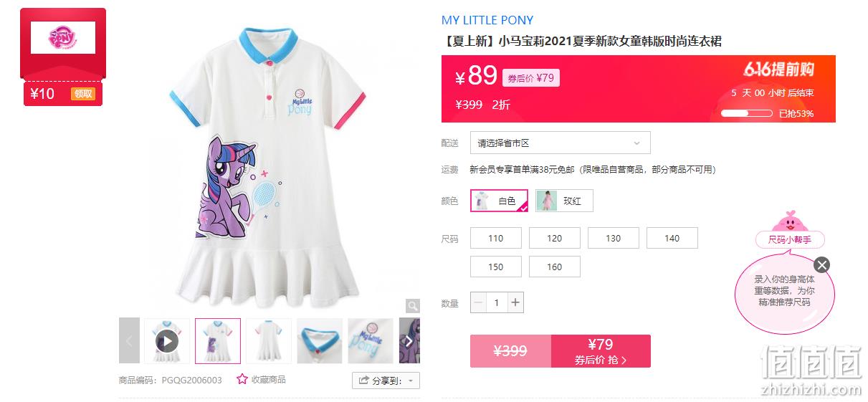This screenshot has height=402, width=868.
Task: Increase quantity with the plus button
Action: [x=515, y=302]
